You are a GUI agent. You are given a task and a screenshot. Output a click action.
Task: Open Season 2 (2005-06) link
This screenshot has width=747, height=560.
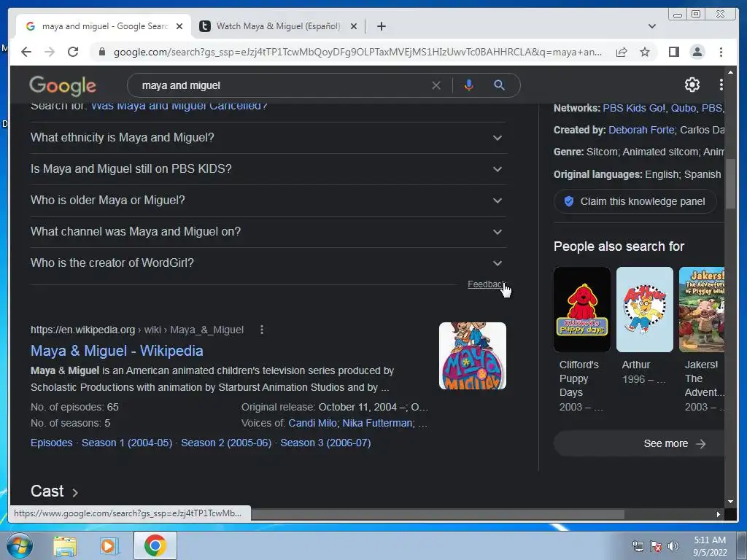pos(226,443)
